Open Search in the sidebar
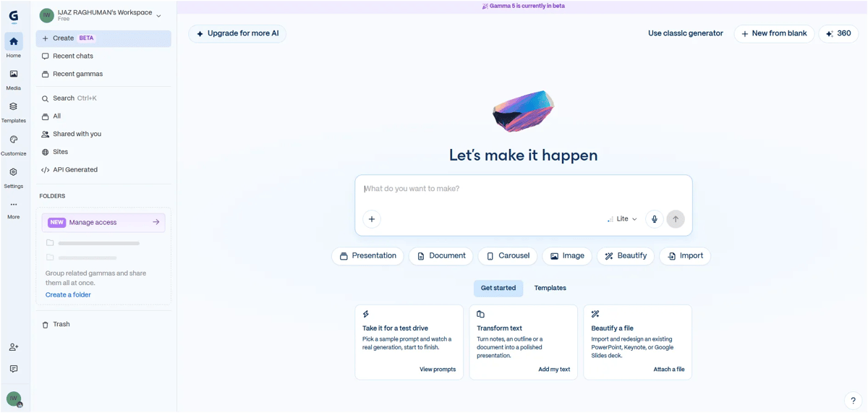Screen dimensions: 868x413 coord(103,98)
